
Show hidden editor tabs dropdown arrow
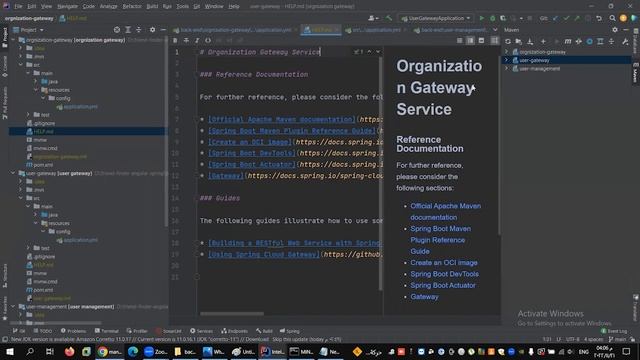click(495, 30)
